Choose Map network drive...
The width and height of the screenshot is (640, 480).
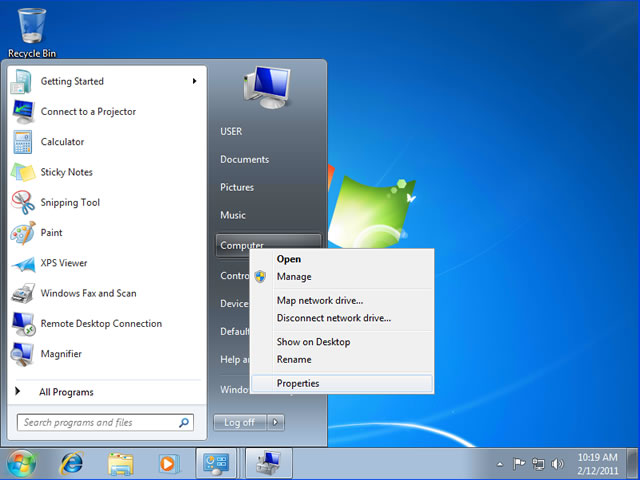coord(342,300)
